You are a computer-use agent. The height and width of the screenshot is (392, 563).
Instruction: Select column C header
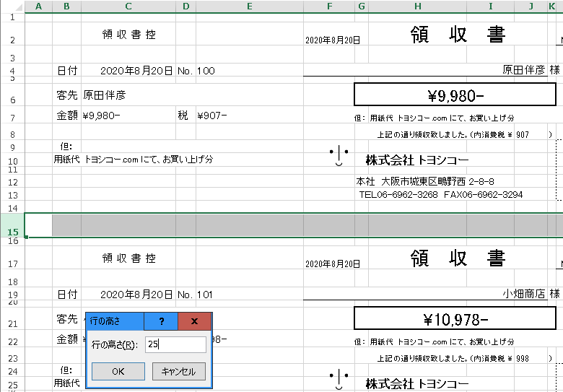coord(128,6)
